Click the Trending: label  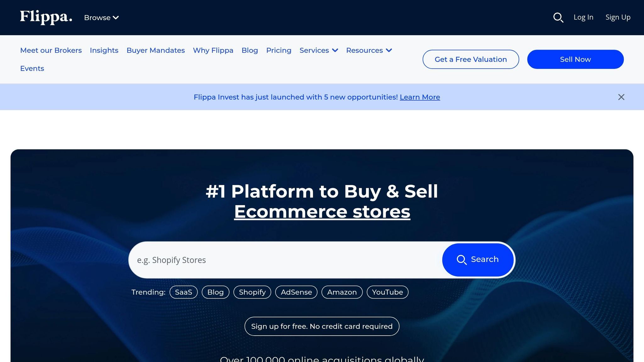[x=148, y=292]
